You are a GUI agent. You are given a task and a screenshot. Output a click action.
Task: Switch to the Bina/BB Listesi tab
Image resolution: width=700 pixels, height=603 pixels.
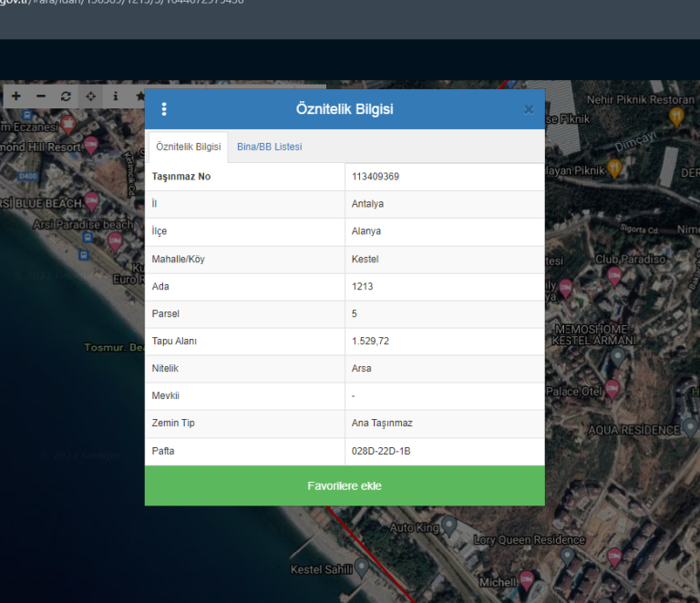269,147
